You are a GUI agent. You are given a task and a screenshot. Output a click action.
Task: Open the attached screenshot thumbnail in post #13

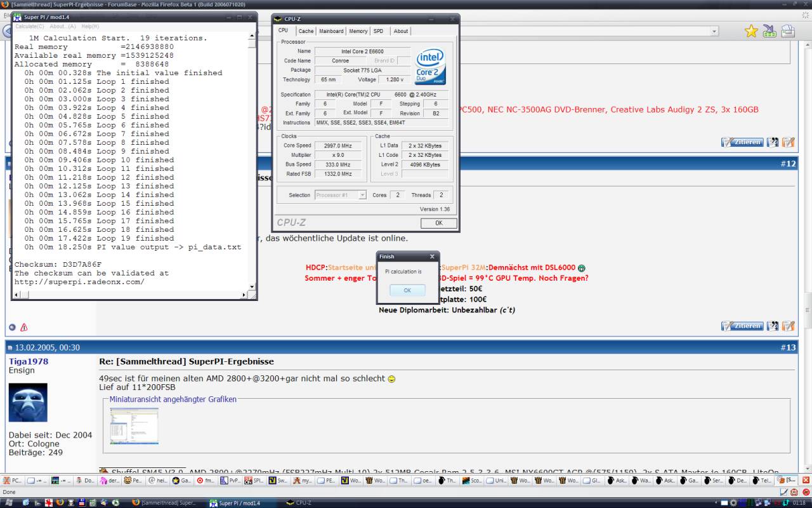click(134, 425)
